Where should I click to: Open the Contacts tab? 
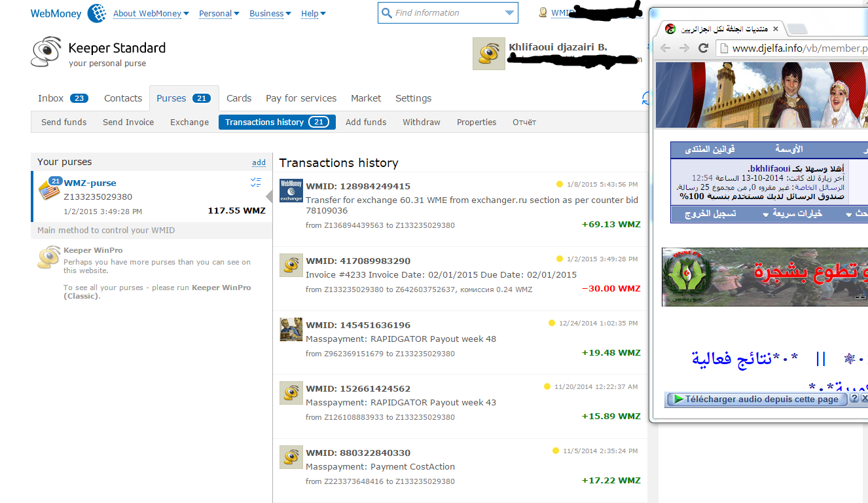[x=123, y=98]
